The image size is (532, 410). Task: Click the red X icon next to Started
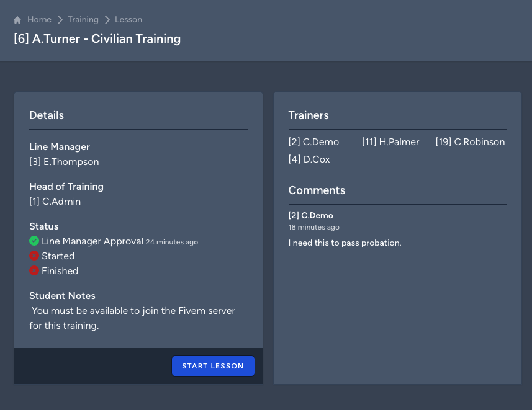point(34,256)
